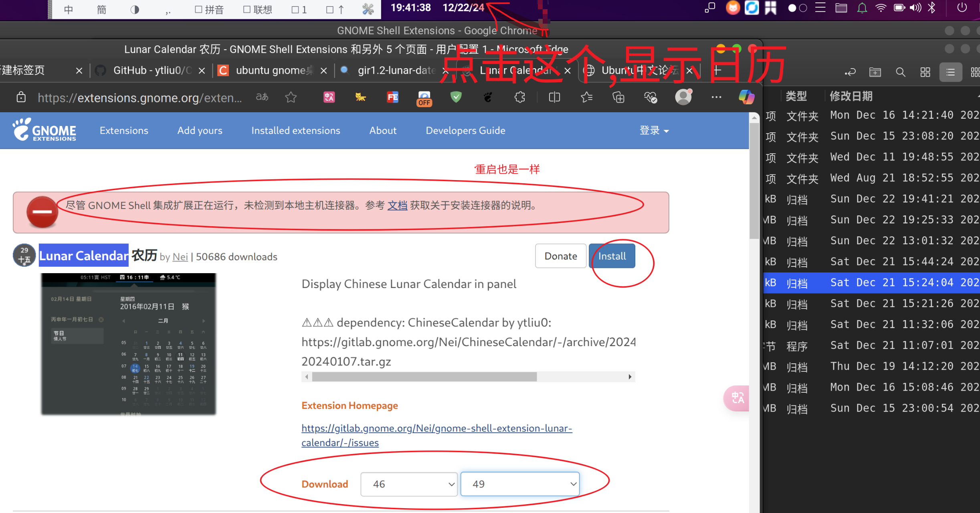The image size is (980, 513).
Task: Open power menu icon in top bar
Action: [x=962, y=8]
